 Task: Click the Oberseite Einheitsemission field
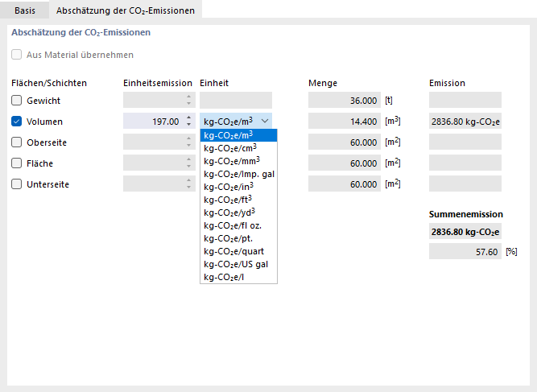click(x=159, y=142)
